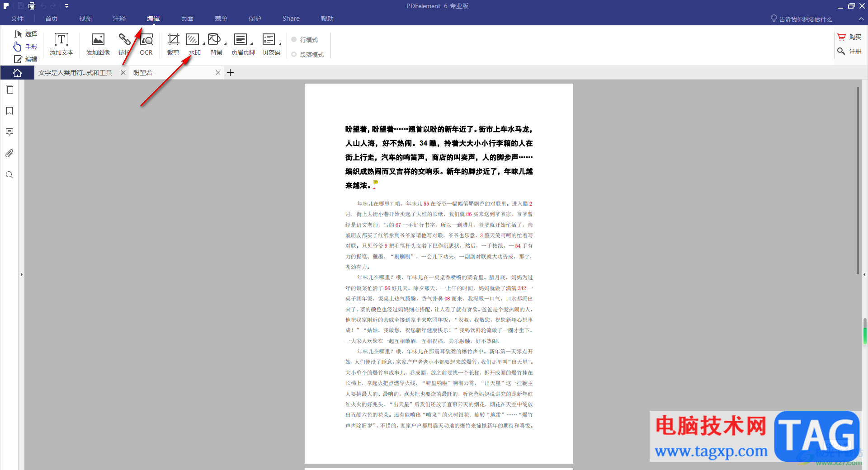
Task: Open the Share ribbon tab
Action: [x=291, y=19]
